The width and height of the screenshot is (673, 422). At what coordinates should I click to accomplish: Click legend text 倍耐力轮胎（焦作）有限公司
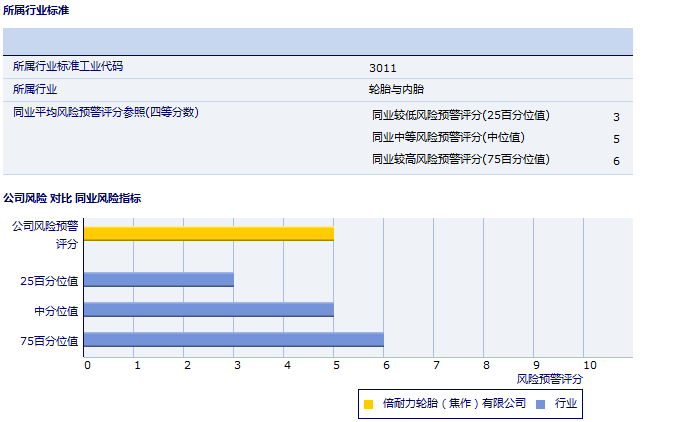[454, 404]
